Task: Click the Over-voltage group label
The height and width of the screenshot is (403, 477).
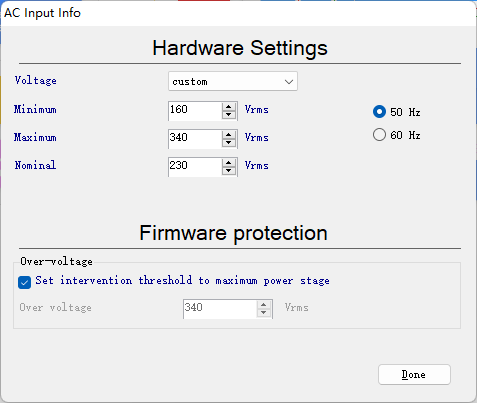Action: tap(56, 261)
